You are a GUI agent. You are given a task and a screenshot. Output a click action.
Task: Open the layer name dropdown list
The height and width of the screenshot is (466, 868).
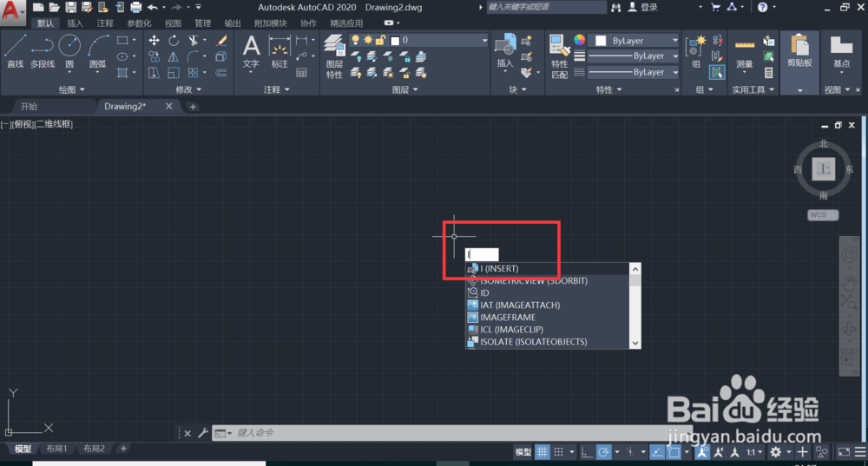click(484, 41)
